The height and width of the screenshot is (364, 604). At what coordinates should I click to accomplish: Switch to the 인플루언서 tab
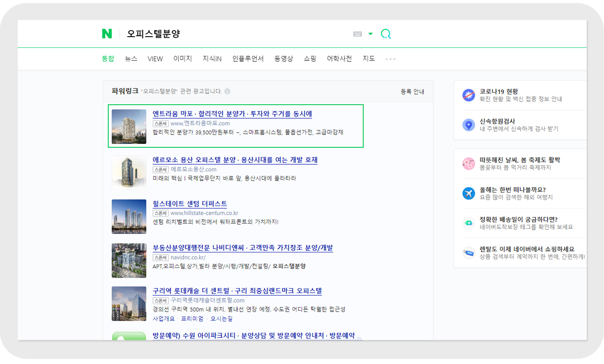[248, 59]
